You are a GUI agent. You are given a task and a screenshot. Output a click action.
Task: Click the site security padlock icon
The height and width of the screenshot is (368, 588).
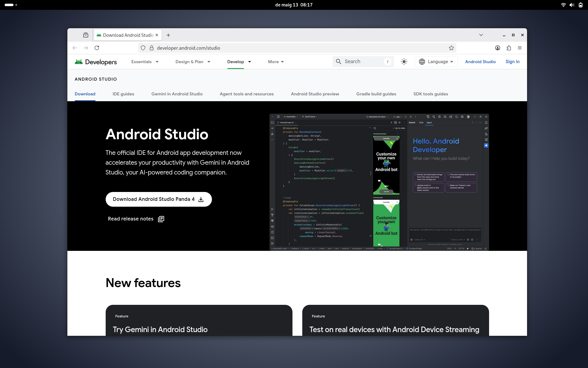(151, 48)
